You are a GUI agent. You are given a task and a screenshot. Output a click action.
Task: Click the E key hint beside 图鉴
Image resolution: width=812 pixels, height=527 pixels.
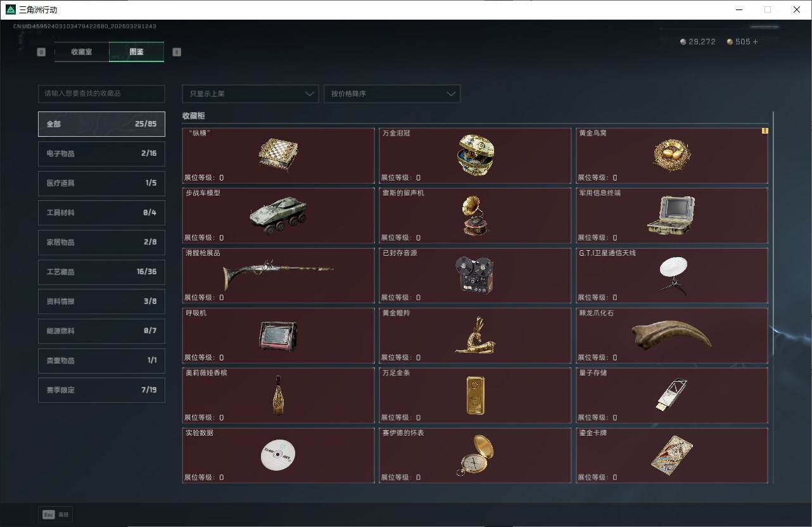177,52
